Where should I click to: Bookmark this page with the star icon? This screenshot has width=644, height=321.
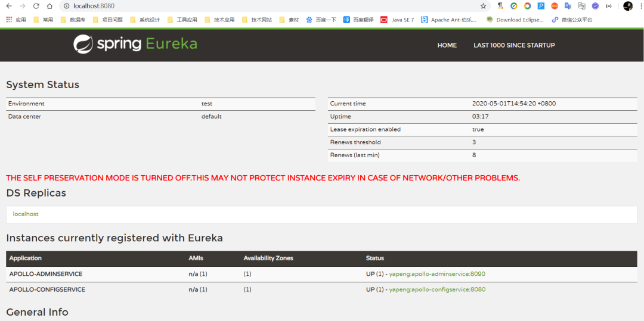pos(484,6)
